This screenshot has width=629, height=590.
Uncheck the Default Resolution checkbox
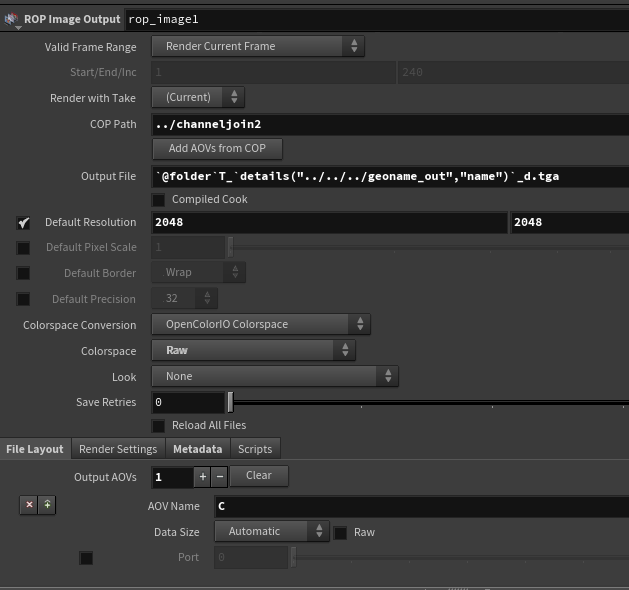click(x=23, y=223)
